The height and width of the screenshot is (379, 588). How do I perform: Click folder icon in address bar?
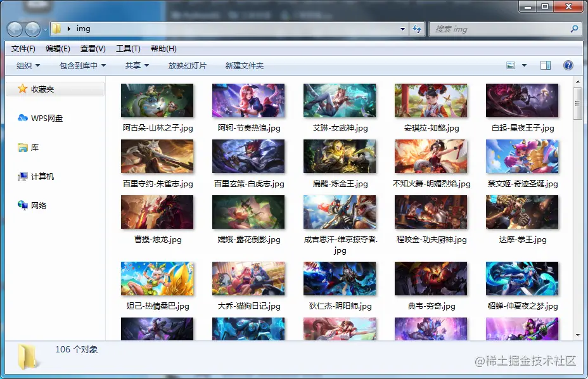coord(56,29)
